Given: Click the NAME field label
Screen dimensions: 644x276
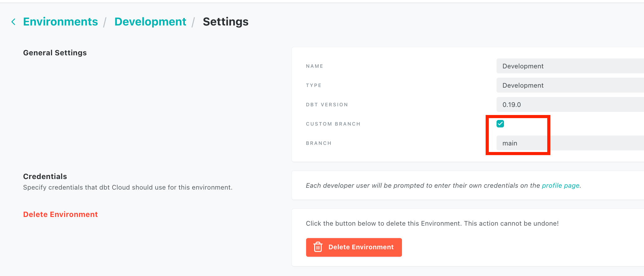Looking at the screenshot, I should point(315,66).
